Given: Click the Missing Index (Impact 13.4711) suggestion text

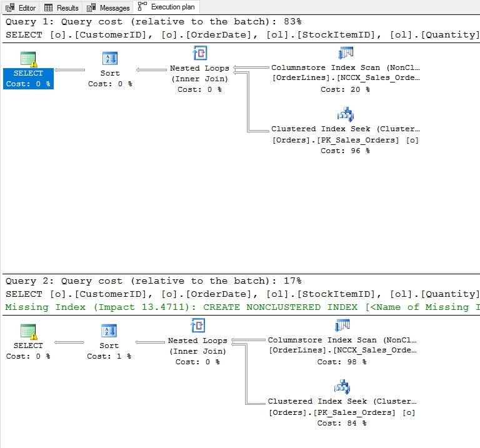Looking at the screenshot, I should click(x=242, y=307).
